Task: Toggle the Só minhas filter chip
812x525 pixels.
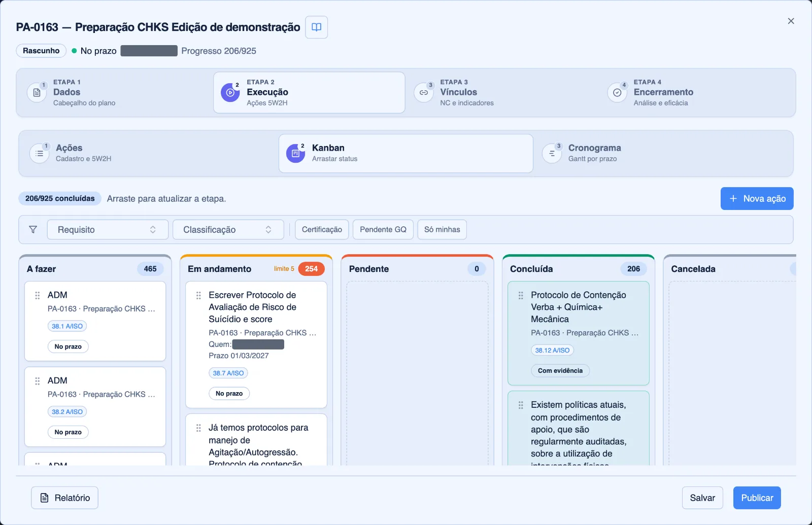Action: tap(442, 230)
